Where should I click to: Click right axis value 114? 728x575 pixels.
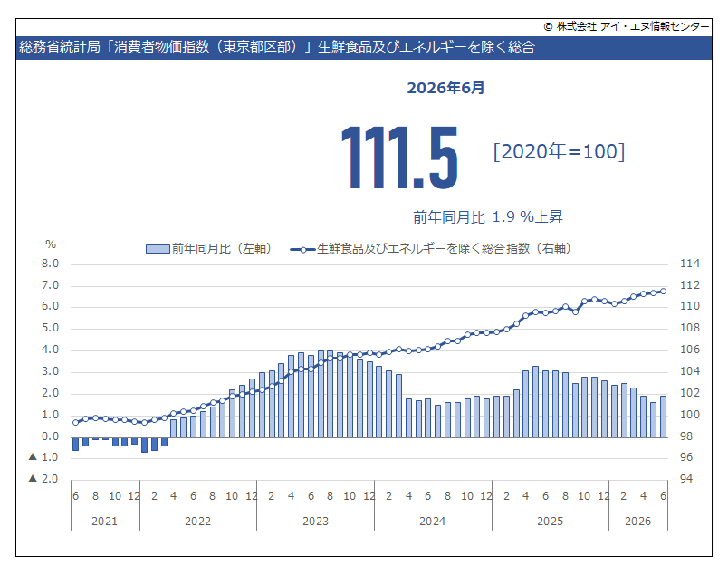690,264
